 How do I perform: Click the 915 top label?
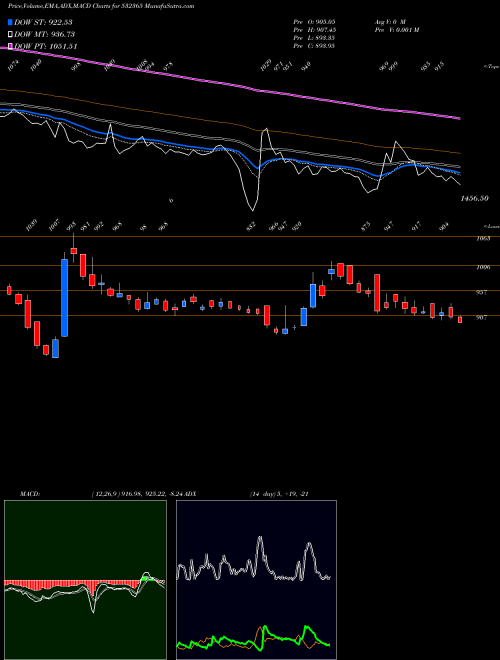click(x=439, y=67)
